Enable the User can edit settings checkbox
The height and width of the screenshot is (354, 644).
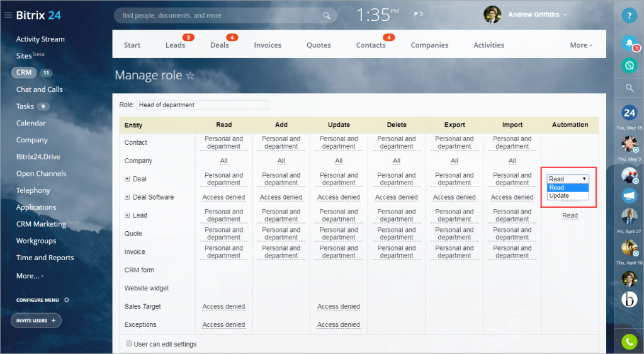pos(129,343)
